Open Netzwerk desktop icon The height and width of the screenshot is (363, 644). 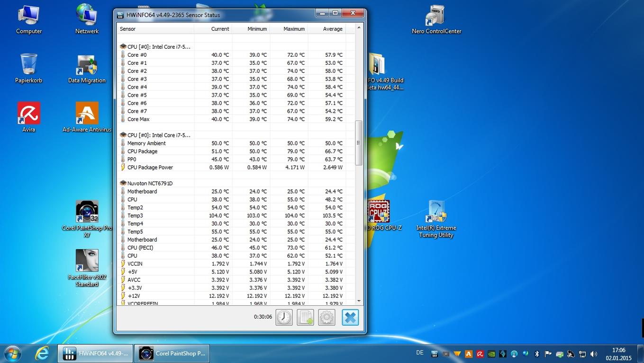coord(87,19)
